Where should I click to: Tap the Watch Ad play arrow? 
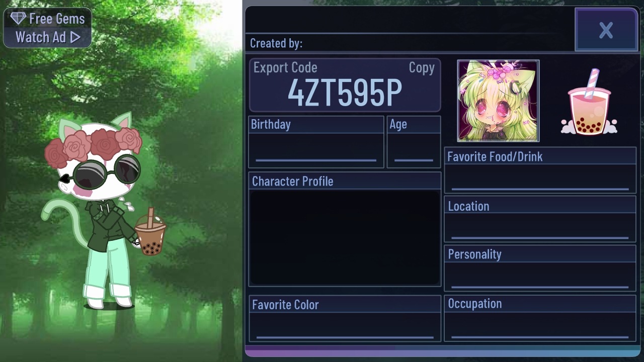coord(75,37)
